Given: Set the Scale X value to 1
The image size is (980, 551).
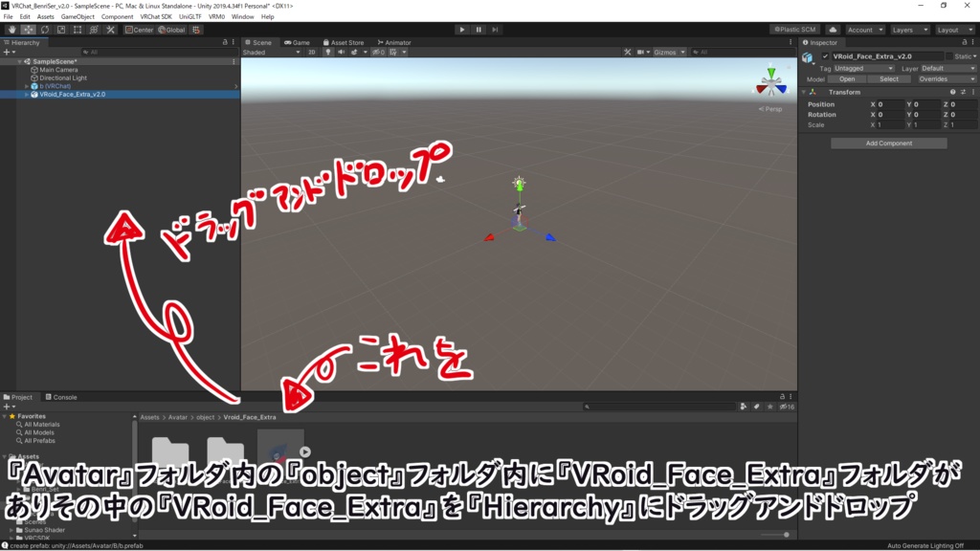Looking at the screenshot, I should coord(889,125).
